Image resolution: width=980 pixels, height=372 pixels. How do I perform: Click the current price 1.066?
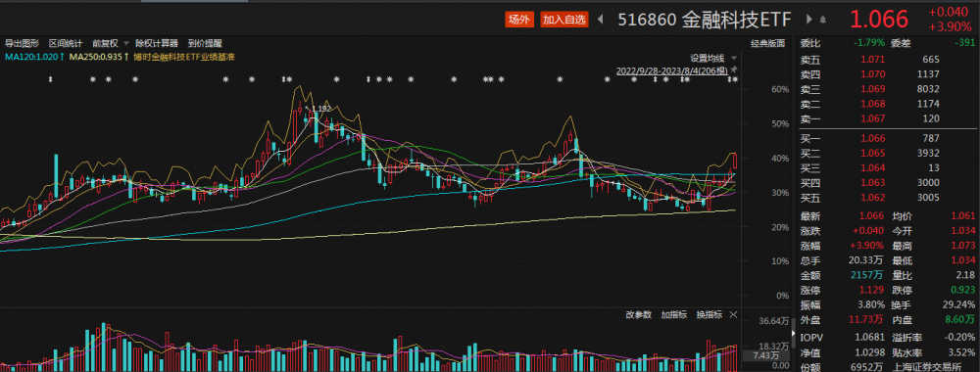(x=878, y=20)
